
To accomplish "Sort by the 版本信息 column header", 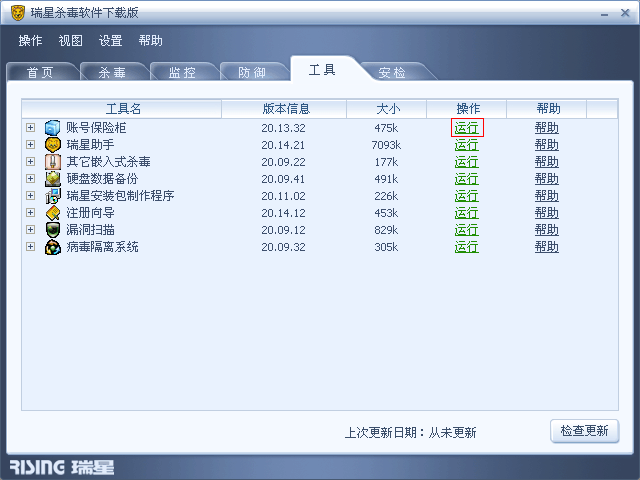I will coord(285,108).
